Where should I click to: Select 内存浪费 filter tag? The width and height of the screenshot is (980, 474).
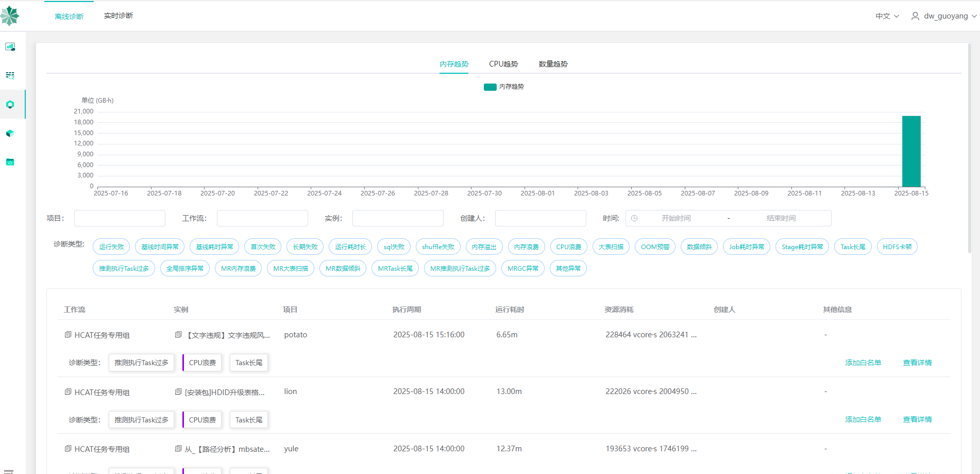(527, 247)
